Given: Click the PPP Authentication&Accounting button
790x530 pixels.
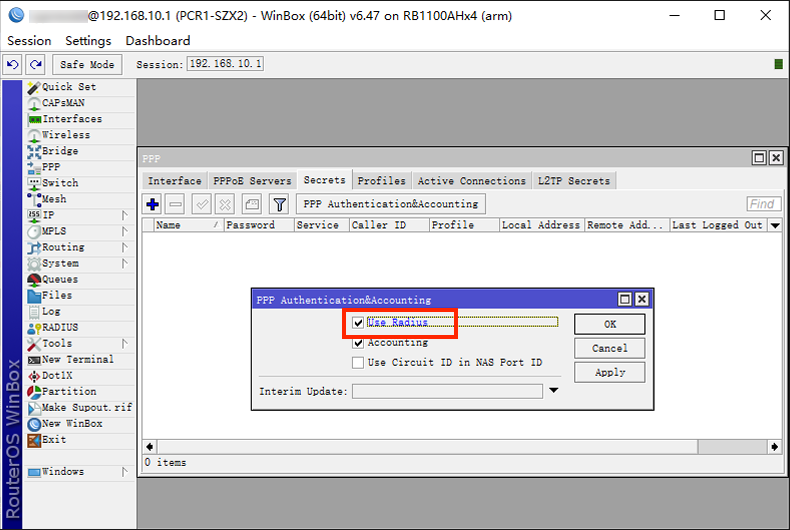Looking at the screenshot, I should (390, 204).
